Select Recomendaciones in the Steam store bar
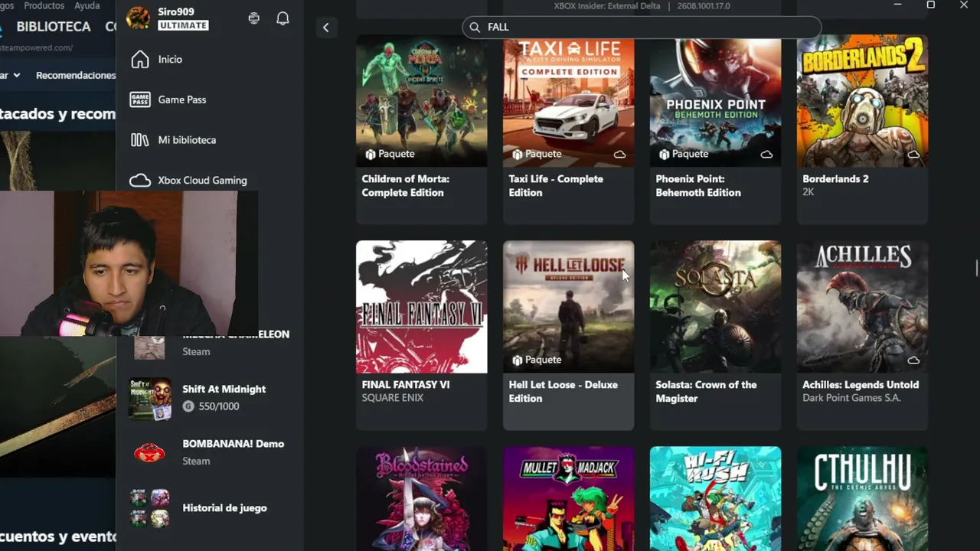Screen dimensions: 980x551 coord(76,75)
